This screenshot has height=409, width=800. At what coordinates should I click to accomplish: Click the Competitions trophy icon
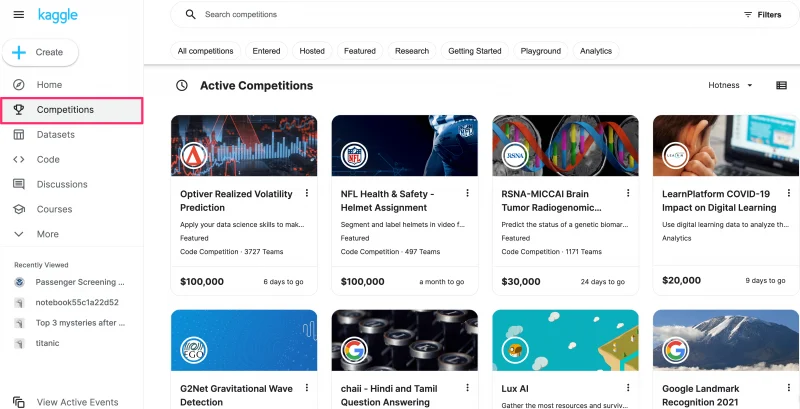click(x=19, y=110)
